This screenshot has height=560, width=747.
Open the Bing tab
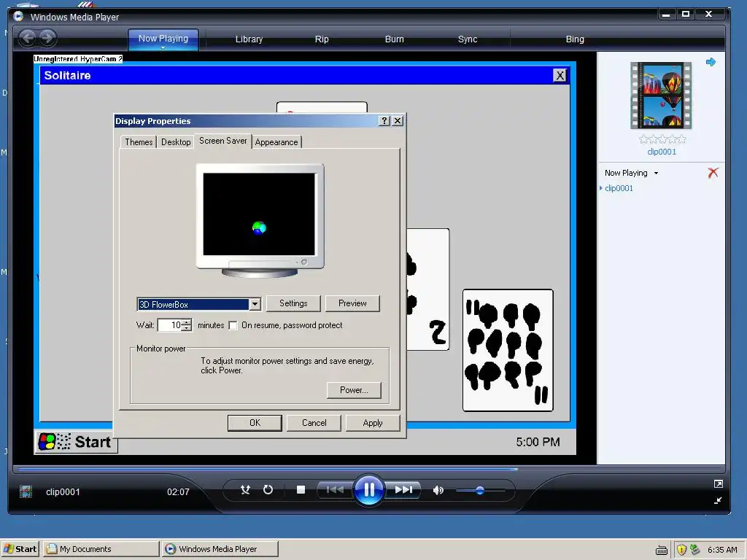(575, 39)
